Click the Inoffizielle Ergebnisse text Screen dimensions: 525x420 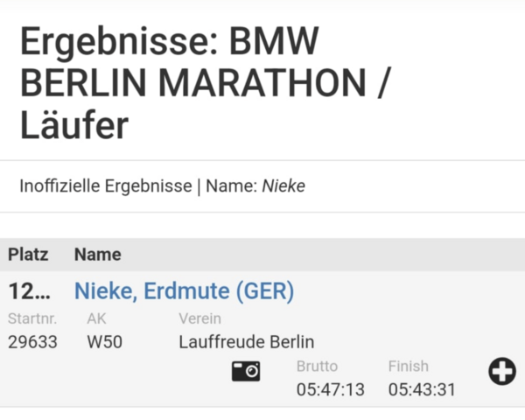[106, 186]
